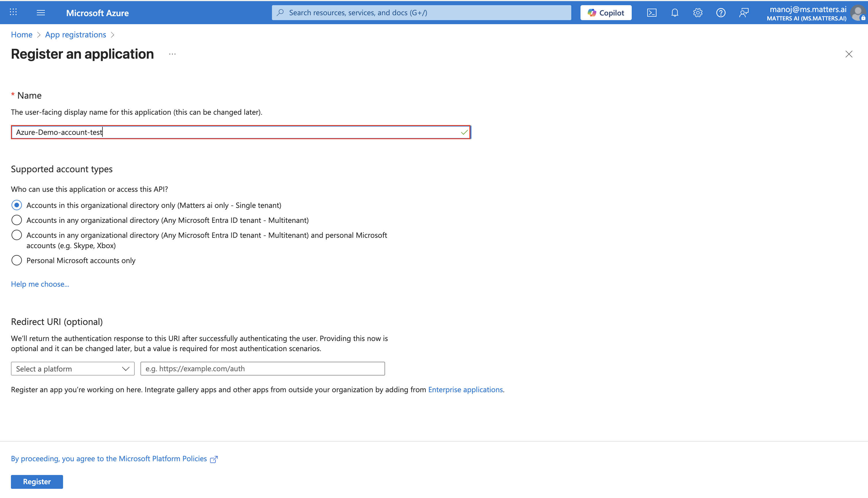The width and height of the screenshot is (868, 498).
Task: Click the Redirect URI (optional) heading
Action: [57, 321]
